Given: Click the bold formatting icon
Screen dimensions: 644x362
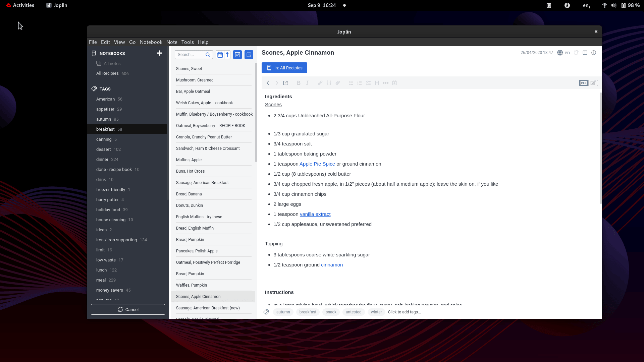Looking at the screenshot, I should tap(298, 83).
